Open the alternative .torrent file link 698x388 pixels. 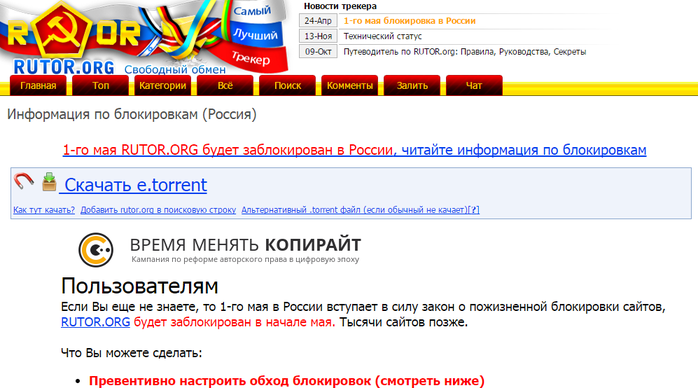pyautogui.click(x=360, y=210)
